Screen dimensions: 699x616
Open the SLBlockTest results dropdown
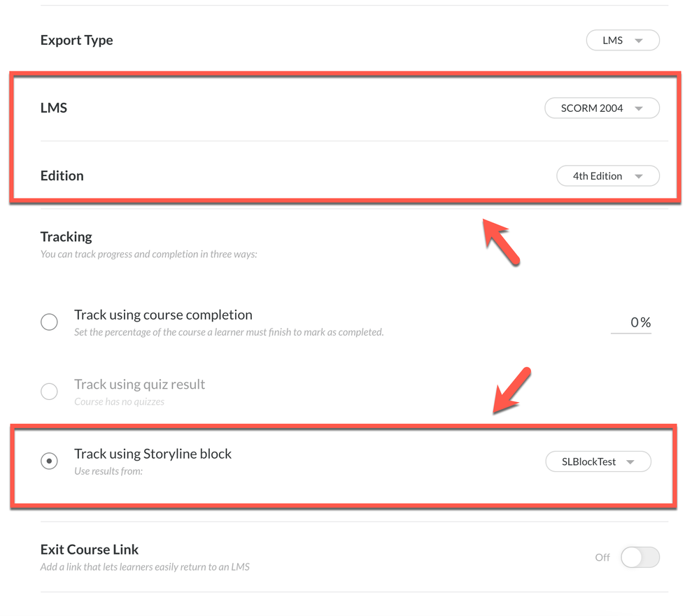tap(598, 461)
